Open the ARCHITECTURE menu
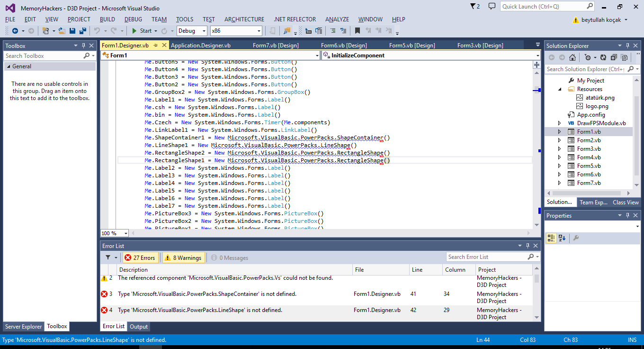This screenshot has height=349, width=644. coord(244,19)
